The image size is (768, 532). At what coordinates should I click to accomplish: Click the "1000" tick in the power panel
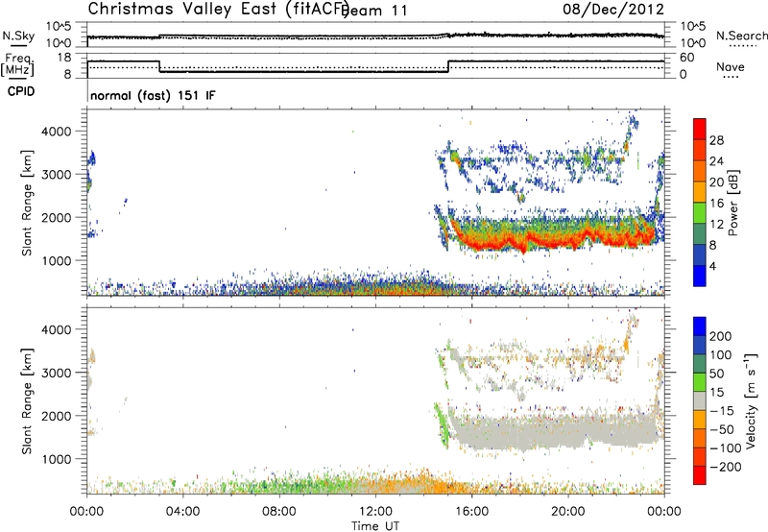coord(56,260)
